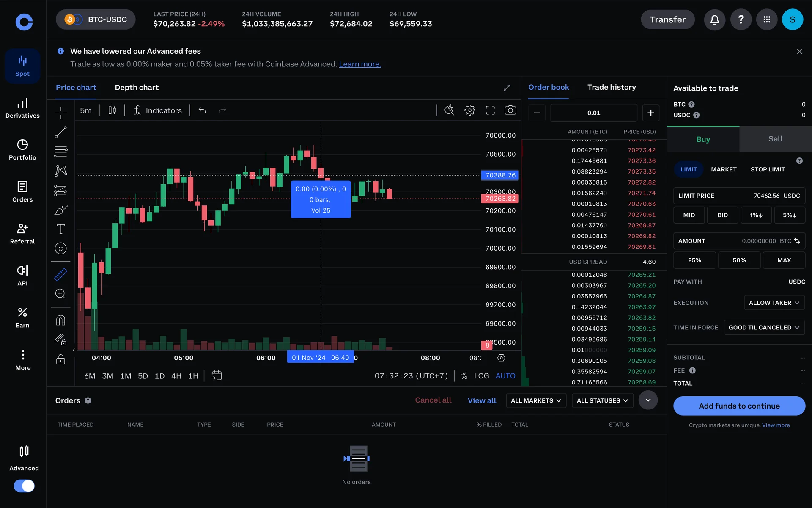Click the magnet mode icon
Viewport: 812px width, 508px height.
[x=60, y=320]
